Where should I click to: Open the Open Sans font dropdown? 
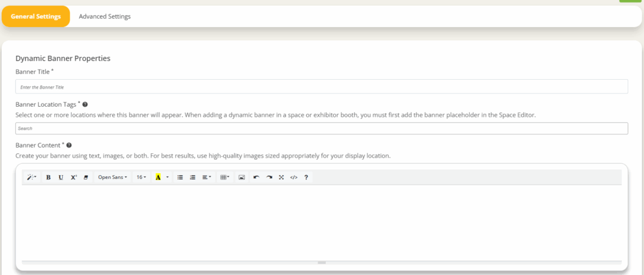tap(113, 178)
